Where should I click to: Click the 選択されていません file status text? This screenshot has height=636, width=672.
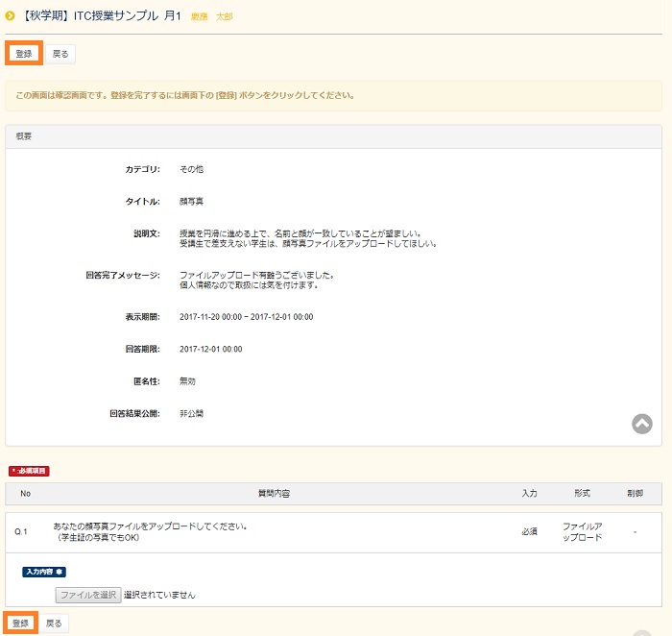(x=159, y=595)
